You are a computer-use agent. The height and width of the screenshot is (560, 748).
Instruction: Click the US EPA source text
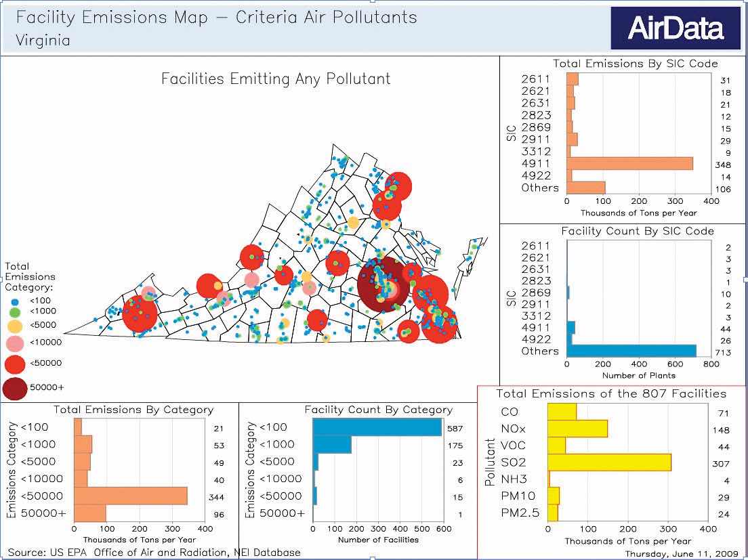[x=154, y=553]
